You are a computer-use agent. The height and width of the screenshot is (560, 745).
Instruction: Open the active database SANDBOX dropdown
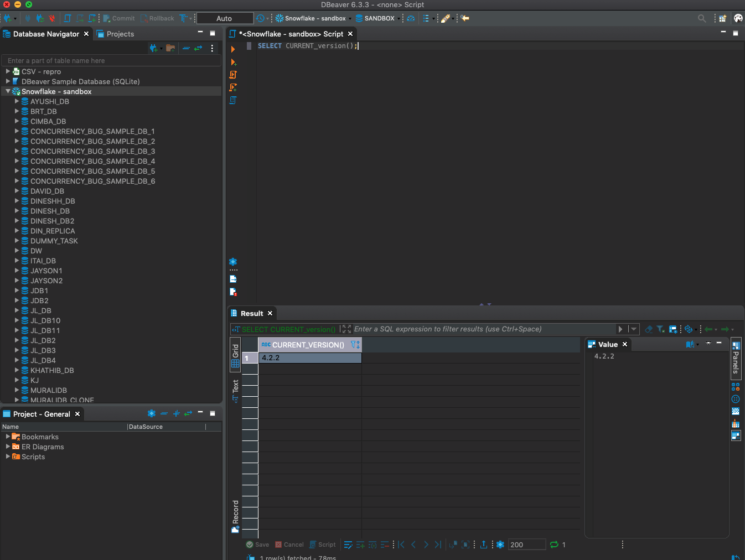tap(378, 18)
